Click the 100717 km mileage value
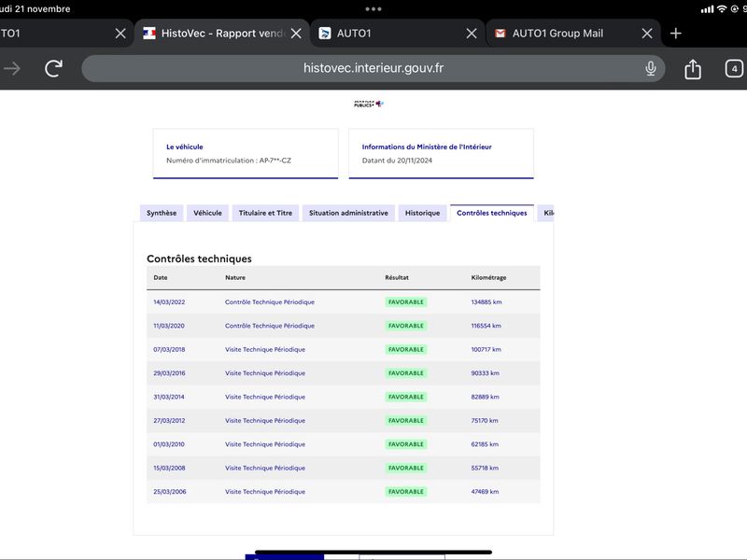The image size is (747, 560). pyautogui.click(x=486, y=349)
